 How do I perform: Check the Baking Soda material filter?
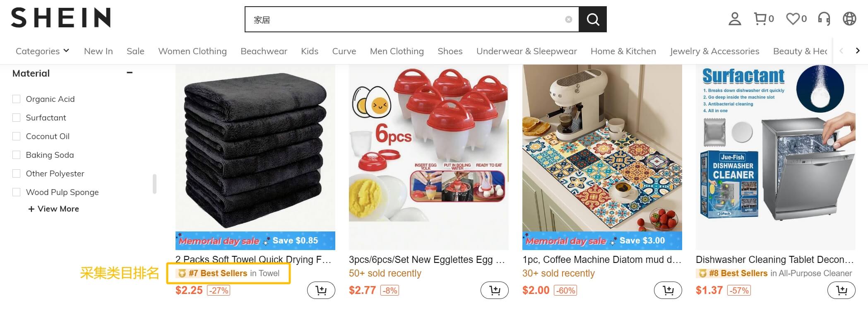click(x=17, y=155)
